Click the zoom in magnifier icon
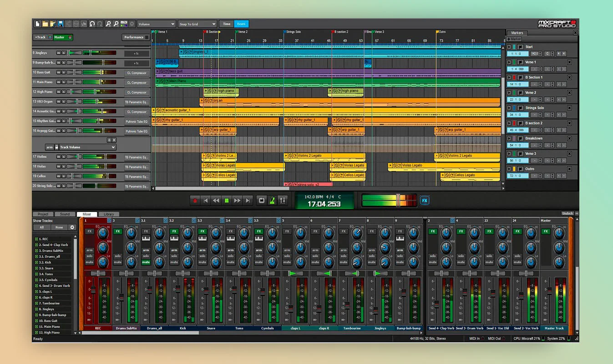613x364 pixels. point(108,24)
